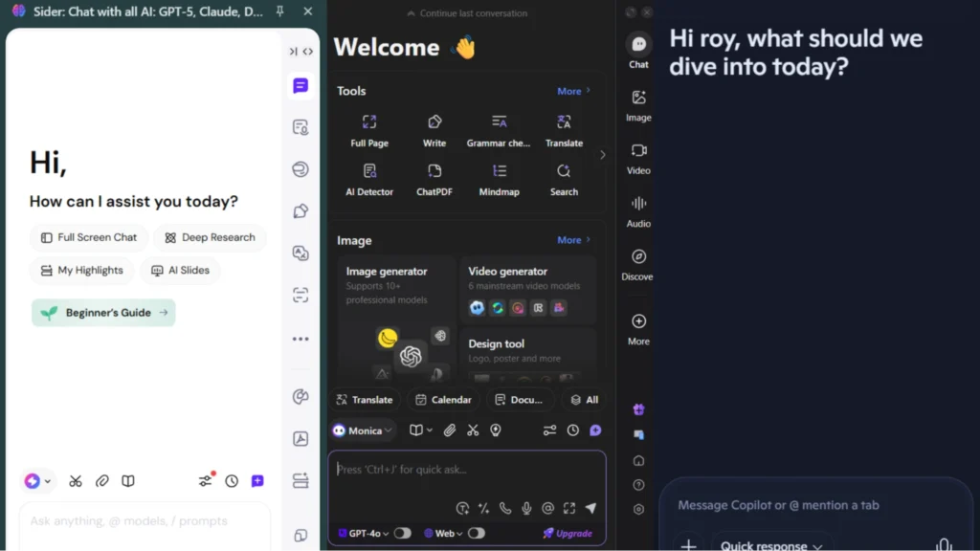The image size is (980, 551).
Task: Click the paperclip attach icon in Monica
Action: (x=449, y=430)
